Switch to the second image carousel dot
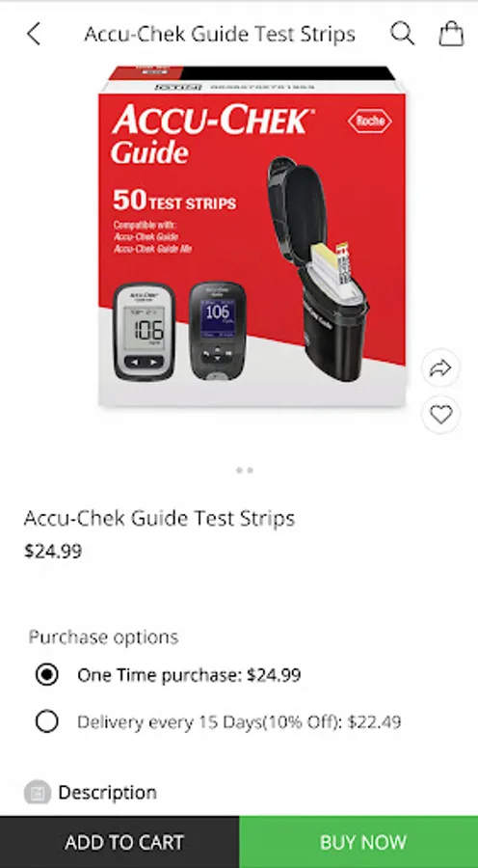 point(250,471)
